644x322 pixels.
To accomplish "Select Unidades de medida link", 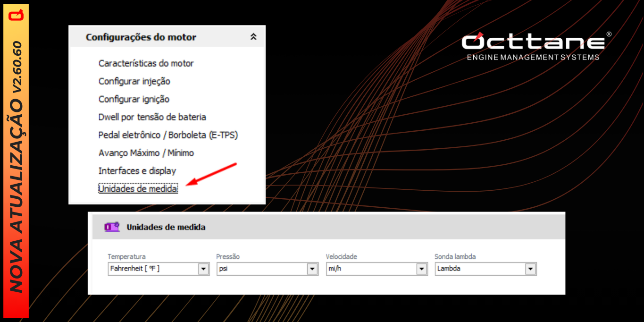I will pos(138,189).
